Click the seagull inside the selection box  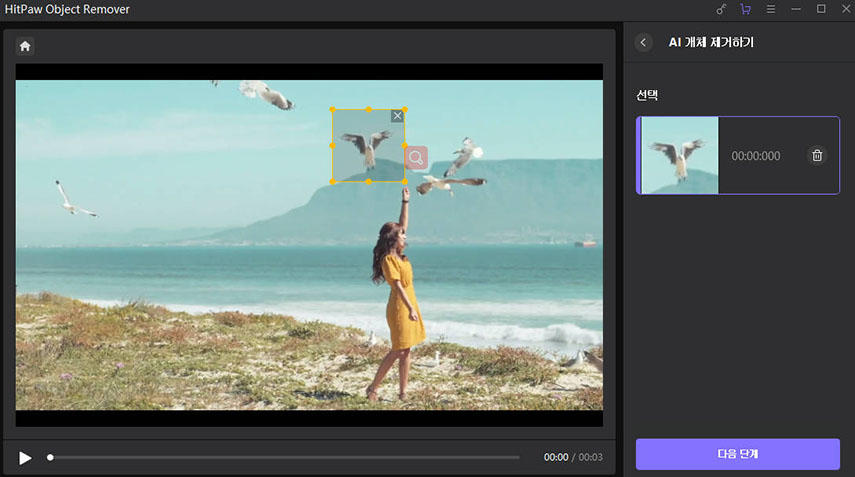pyautogui.click(x=367, y=146)
